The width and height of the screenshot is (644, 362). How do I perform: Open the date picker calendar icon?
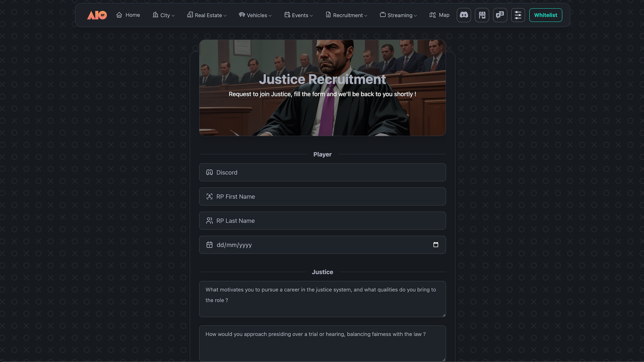436,245
